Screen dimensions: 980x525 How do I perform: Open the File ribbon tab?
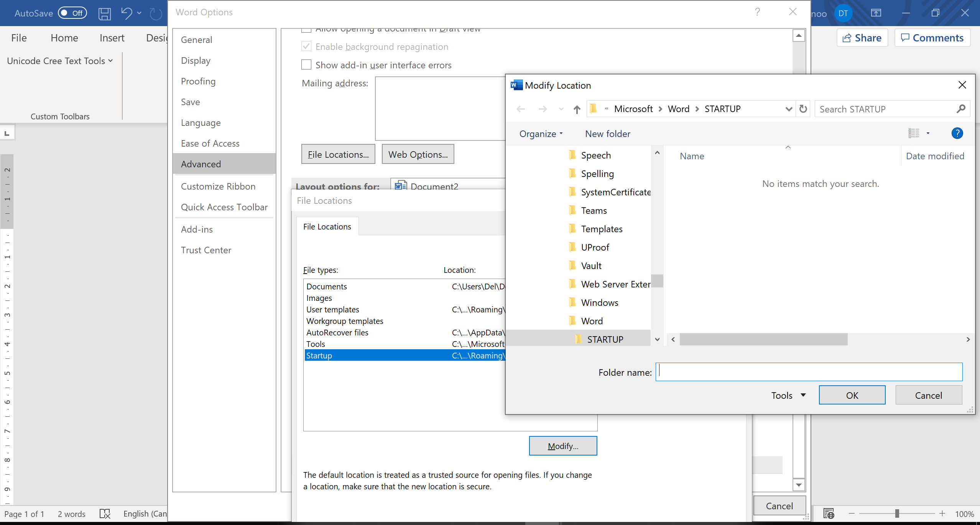(19, 38)
